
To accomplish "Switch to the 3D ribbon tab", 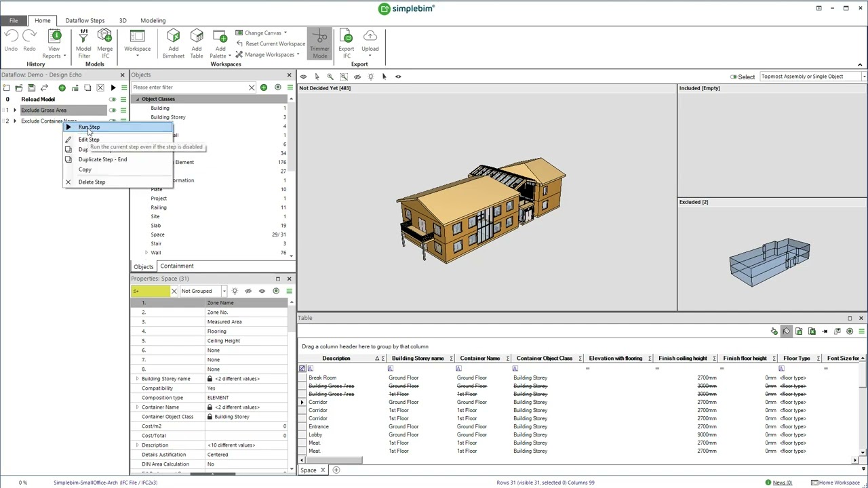I will click(123, 20).
